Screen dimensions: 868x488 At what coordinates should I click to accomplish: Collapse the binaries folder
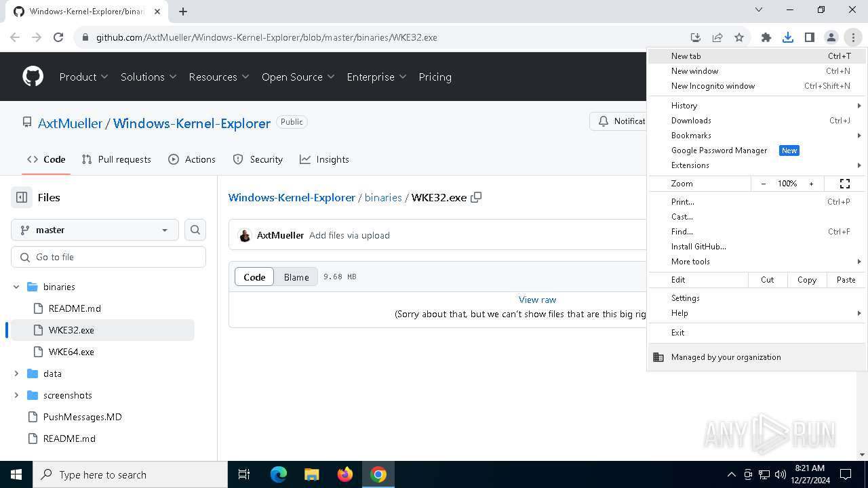(16, 287)
